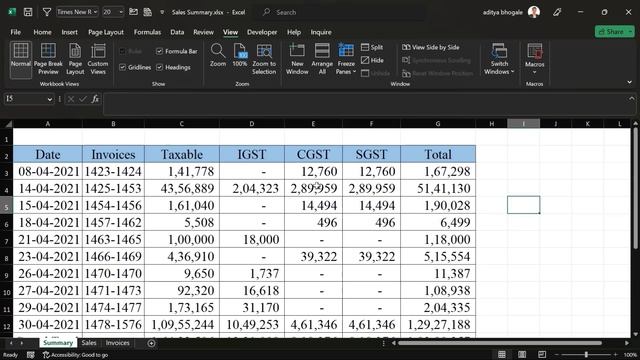
Task: Switch to the Home tab
Action: [42, 32]
